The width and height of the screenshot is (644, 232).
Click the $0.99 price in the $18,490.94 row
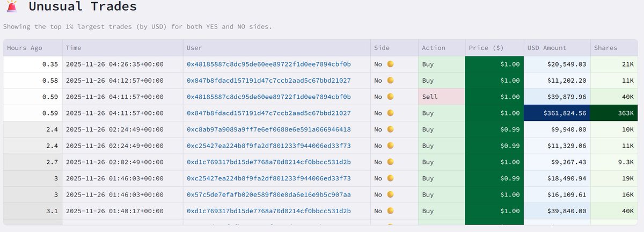click(x=494, y=178)
